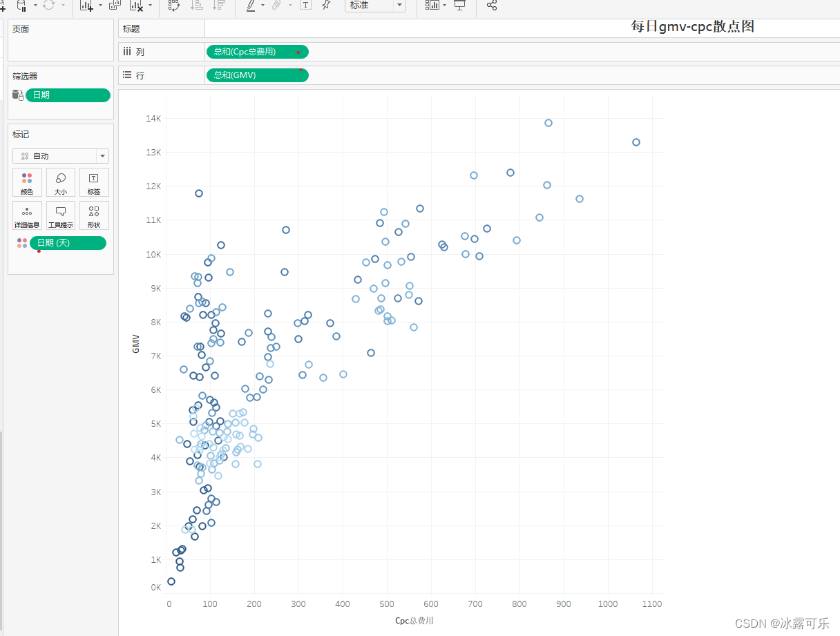Viewport: 840px width, 636px height.
Task: Click the 标记 marks card header
Action: [21, 135]
